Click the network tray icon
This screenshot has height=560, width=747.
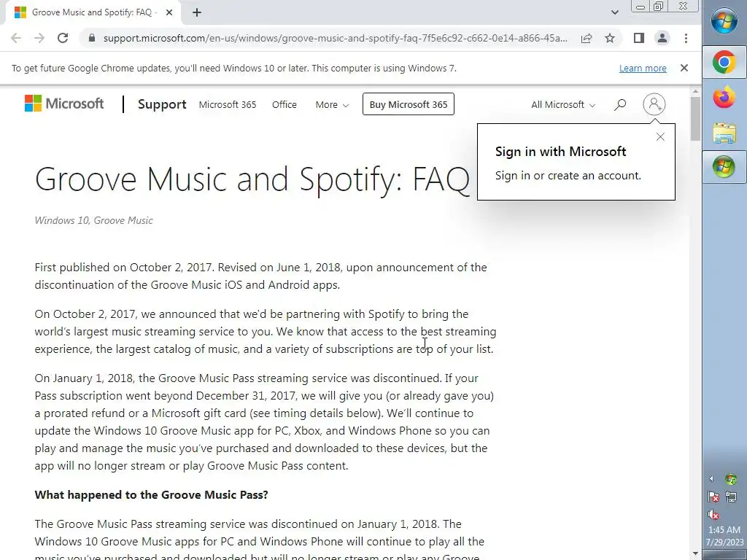click(731, 497)
